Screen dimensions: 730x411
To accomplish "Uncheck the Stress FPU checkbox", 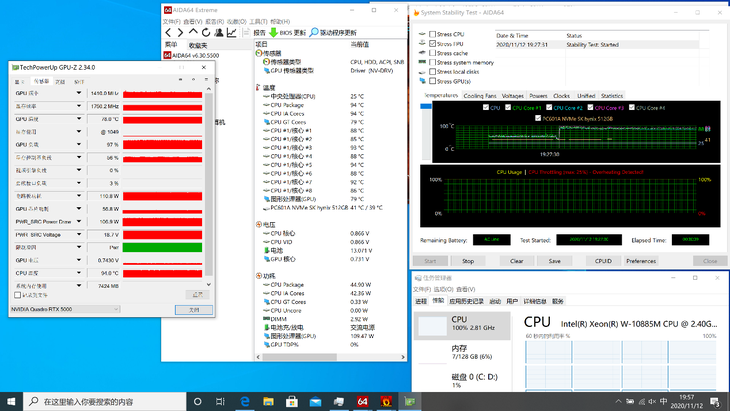I will tap(431, 43).
